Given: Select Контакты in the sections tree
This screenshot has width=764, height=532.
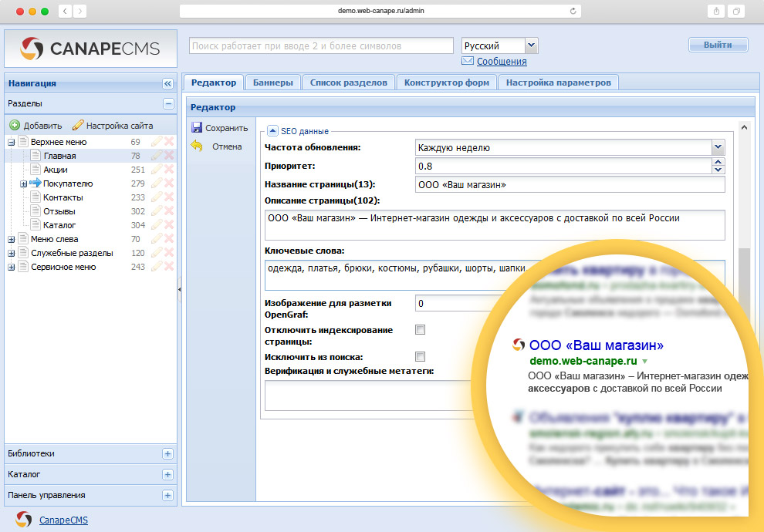Looking at the screenshot, I should coord(63,197).
